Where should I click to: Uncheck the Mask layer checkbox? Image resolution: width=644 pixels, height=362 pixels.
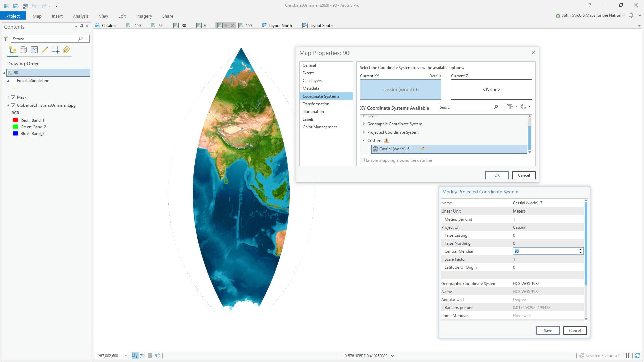click(x=13, y=97)
